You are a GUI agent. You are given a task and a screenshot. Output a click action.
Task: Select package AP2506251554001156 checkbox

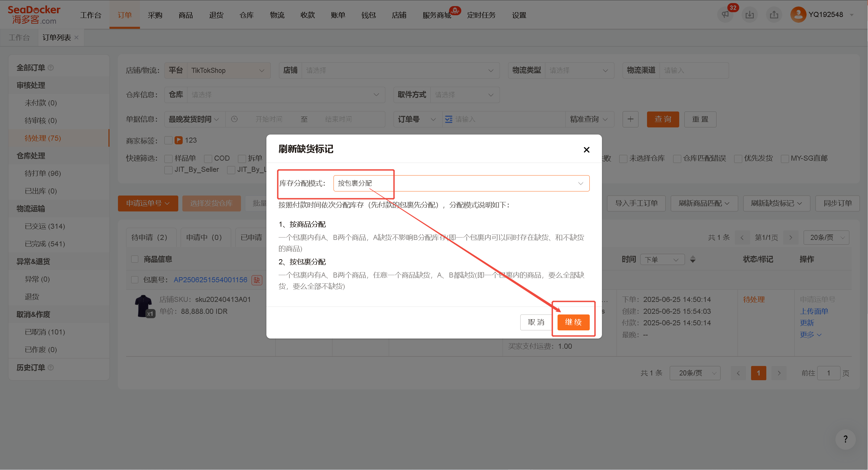(135, 280)
